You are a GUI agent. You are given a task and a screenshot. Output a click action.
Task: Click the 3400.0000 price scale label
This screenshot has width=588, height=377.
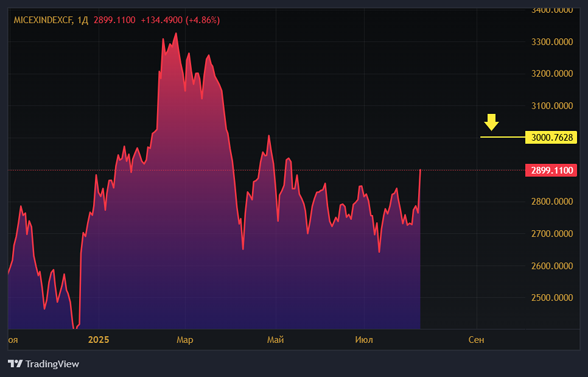coord(552,10)
